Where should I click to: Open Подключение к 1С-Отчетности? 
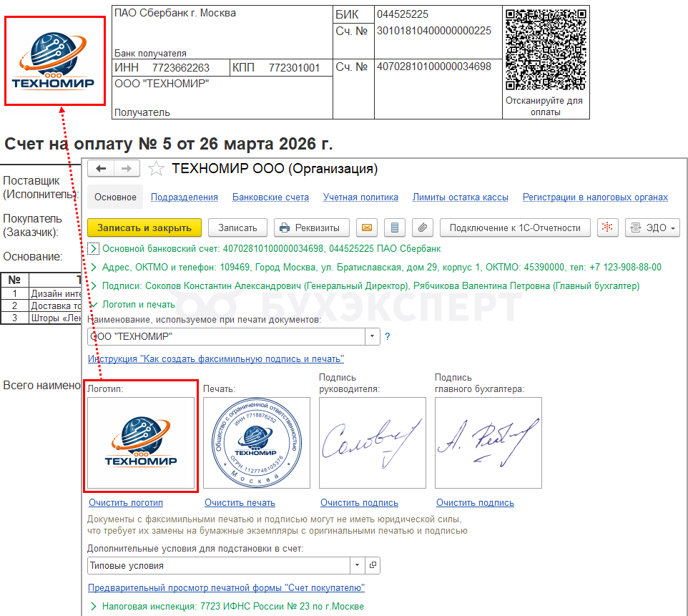(x=515, y=228)
